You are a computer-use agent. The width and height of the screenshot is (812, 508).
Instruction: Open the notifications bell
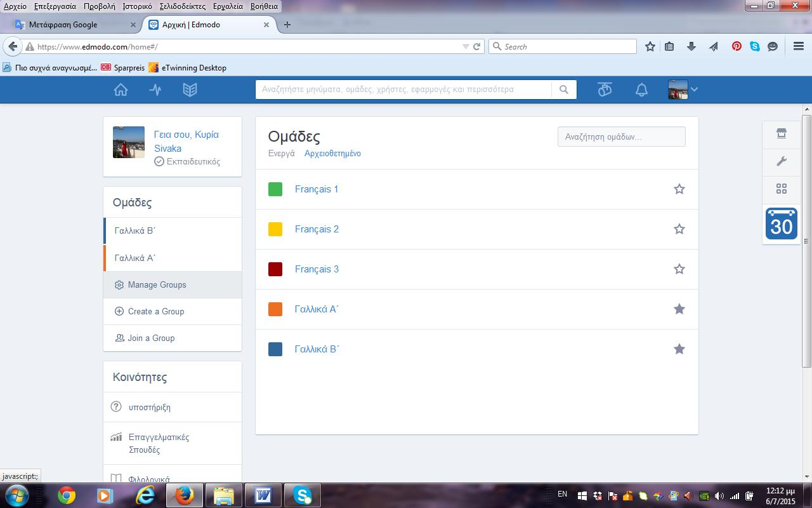click(x=641, y=90)
